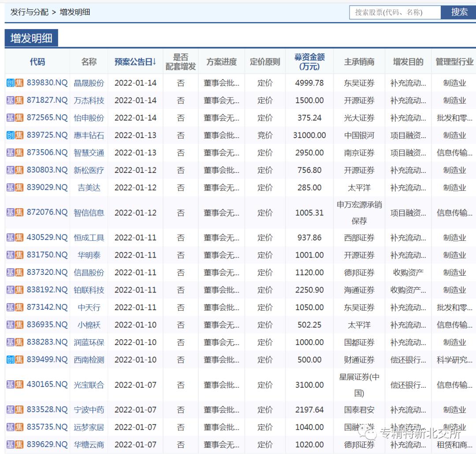Open the 惠丰钻石 stock name link
The width and height of the screenshot is (476, 454).
coord(89,135)
